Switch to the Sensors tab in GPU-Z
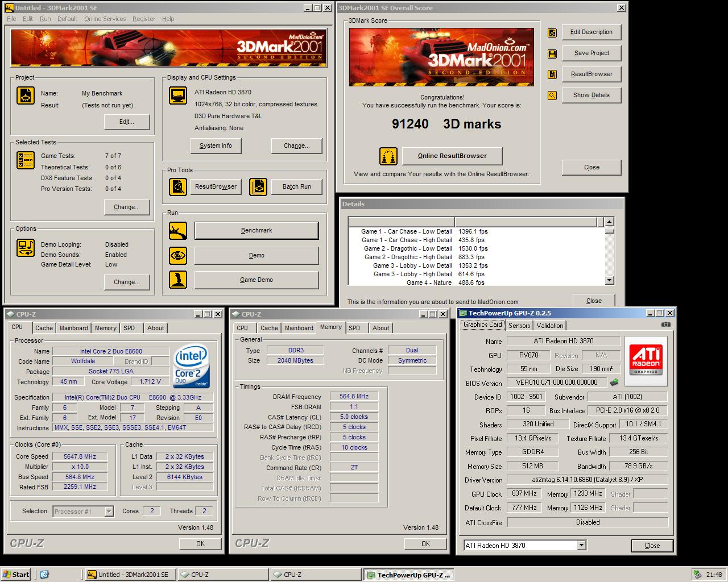 click(519, 326)
